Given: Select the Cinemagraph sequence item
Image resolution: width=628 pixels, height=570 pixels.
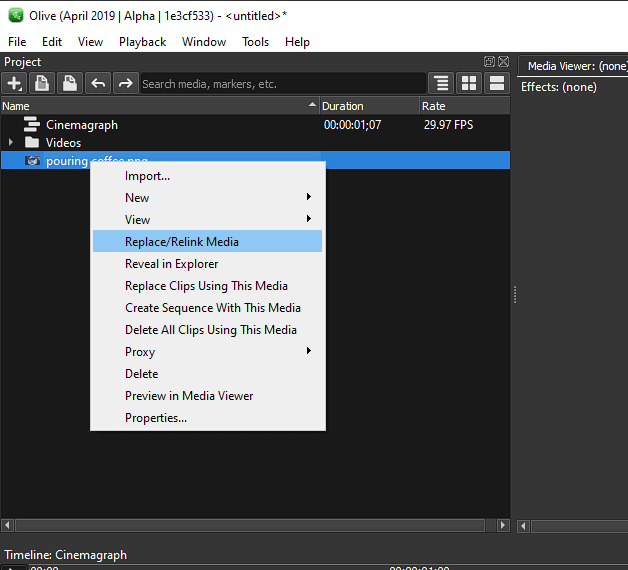Looking at the screenshot, I should click(82, 125).
